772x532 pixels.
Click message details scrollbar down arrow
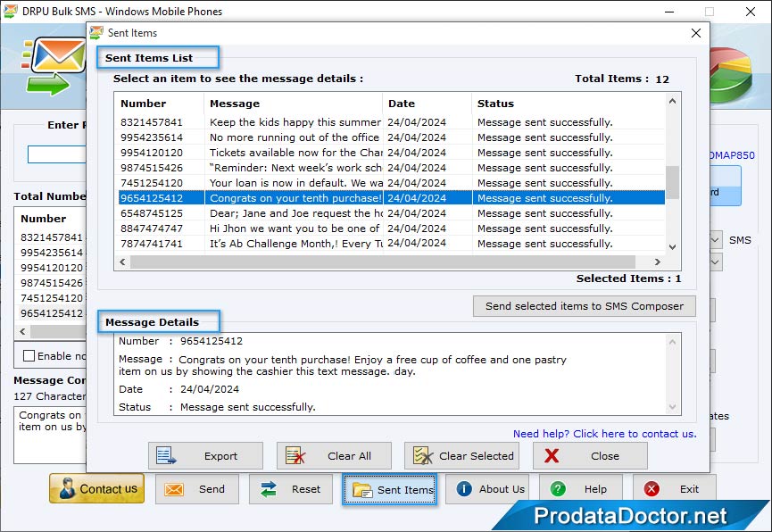(673, 407)
